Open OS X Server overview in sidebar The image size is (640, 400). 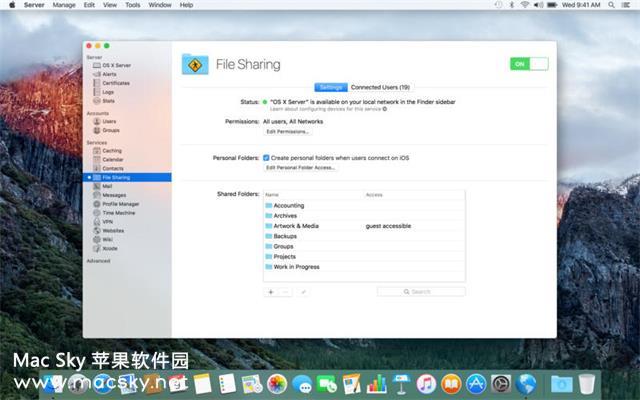112,65
